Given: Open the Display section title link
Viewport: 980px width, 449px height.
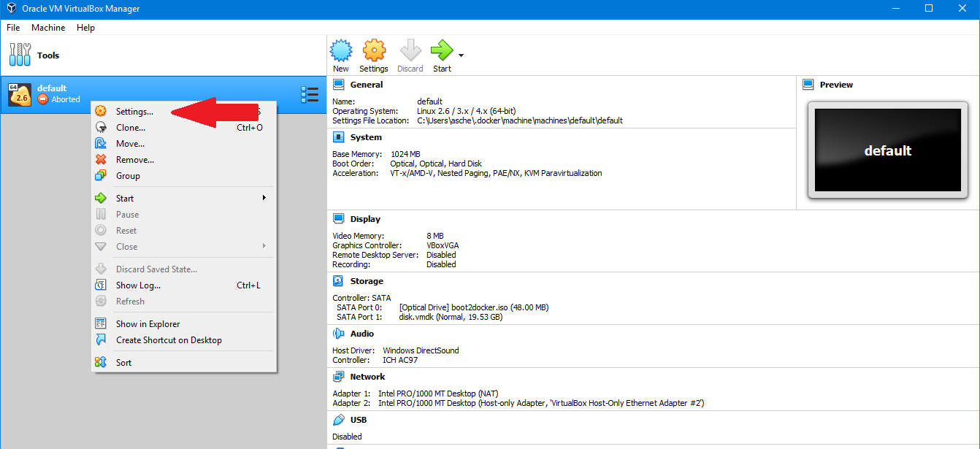Looking at the screenshot, I should (365, 219).
